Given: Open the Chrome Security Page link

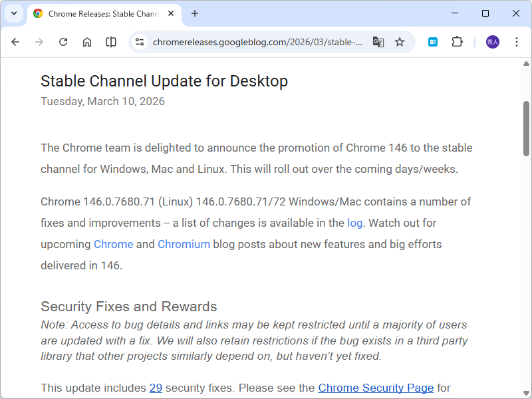Looking at the screenshot, I should pyautogui.click(x=376, y=388).
